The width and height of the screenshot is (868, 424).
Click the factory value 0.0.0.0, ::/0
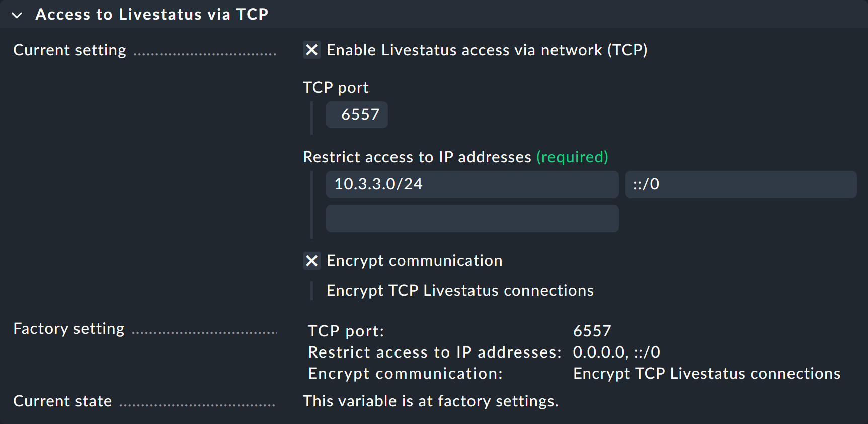point(616,352)
